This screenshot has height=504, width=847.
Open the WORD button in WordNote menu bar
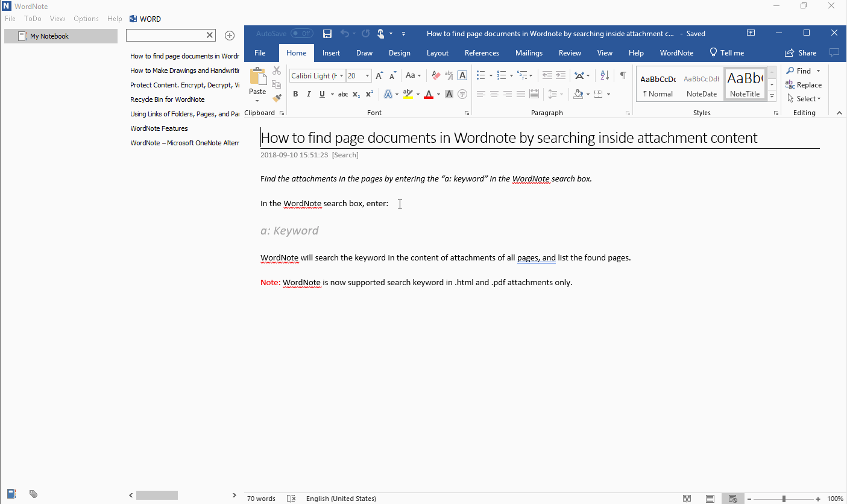point(145,19)
